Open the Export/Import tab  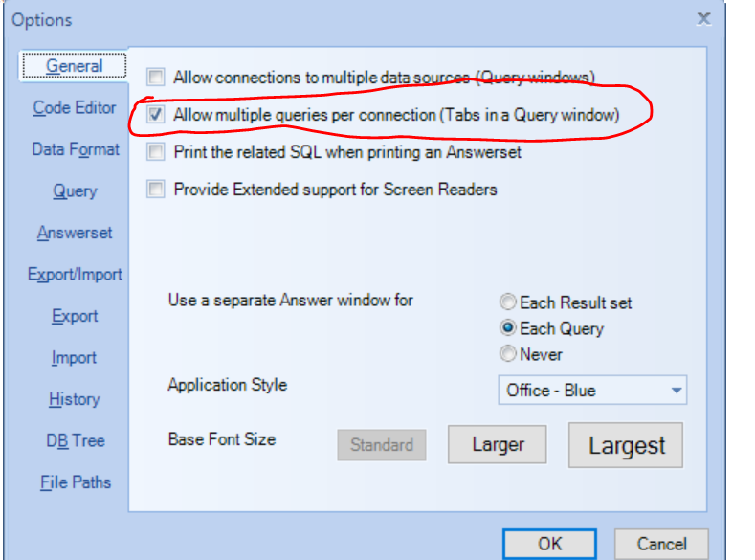[75, 275]
